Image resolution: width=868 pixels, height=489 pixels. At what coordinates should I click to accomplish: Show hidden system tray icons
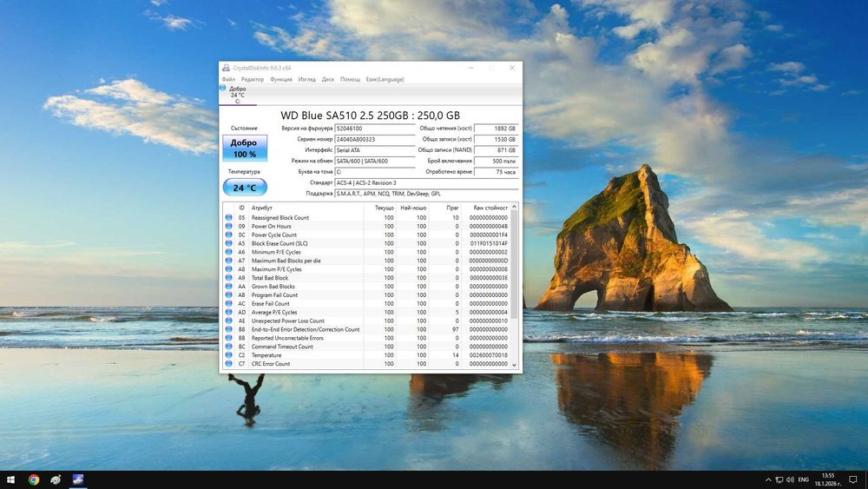point(768,479)
